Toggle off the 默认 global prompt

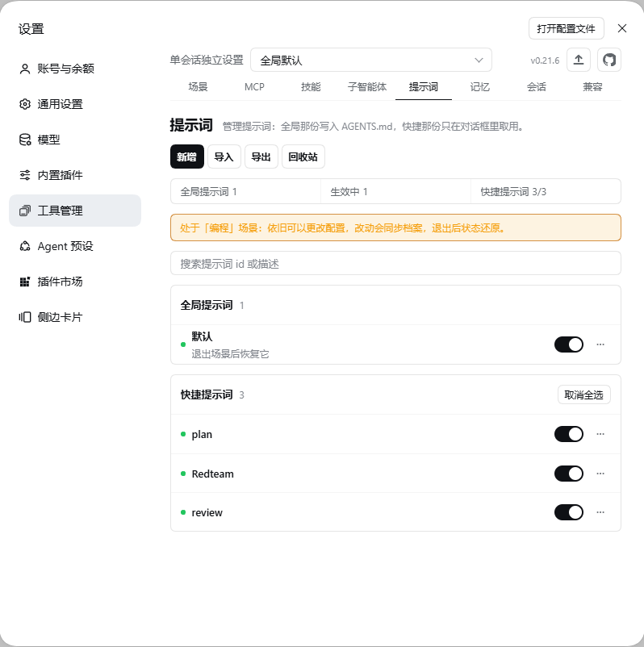(x=568, y=344)
